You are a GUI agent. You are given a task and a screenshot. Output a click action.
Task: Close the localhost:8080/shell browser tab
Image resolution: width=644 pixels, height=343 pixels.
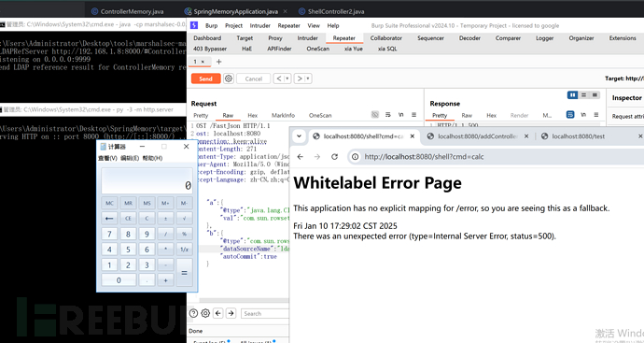click(413, 136)
